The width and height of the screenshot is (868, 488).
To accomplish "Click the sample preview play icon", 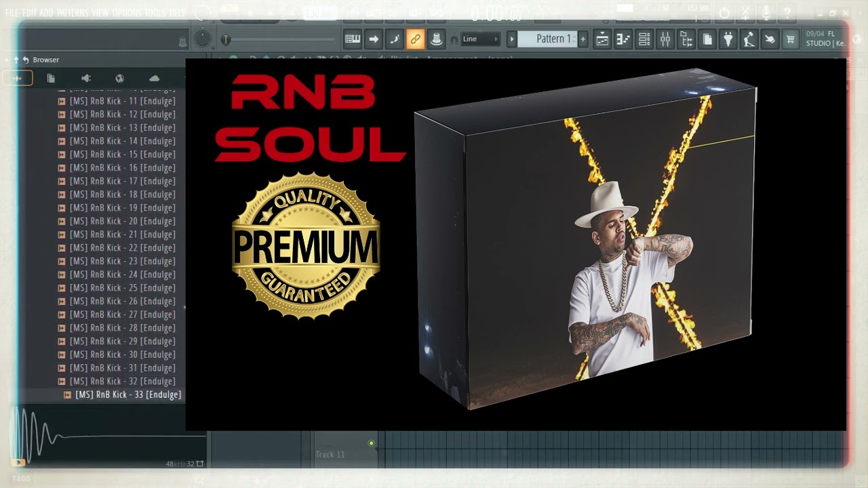I will point(18,463).
